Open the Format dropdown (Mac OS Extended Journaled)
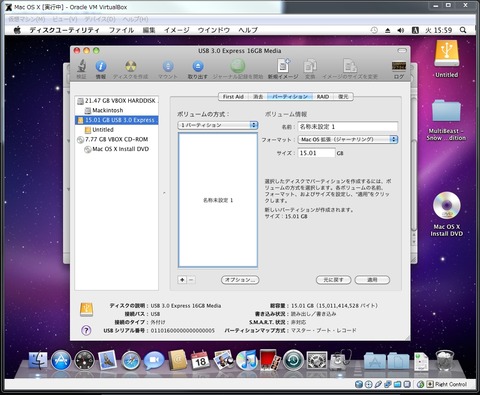The height and width of the screenshot is (395, 480). (348, 139)
